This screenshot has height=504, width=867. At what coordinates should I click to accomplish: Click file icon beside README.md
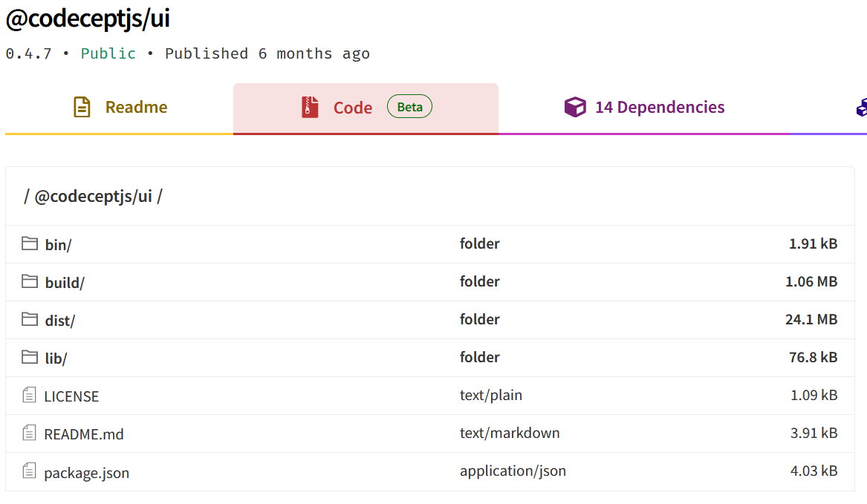[x=29, y=433]
